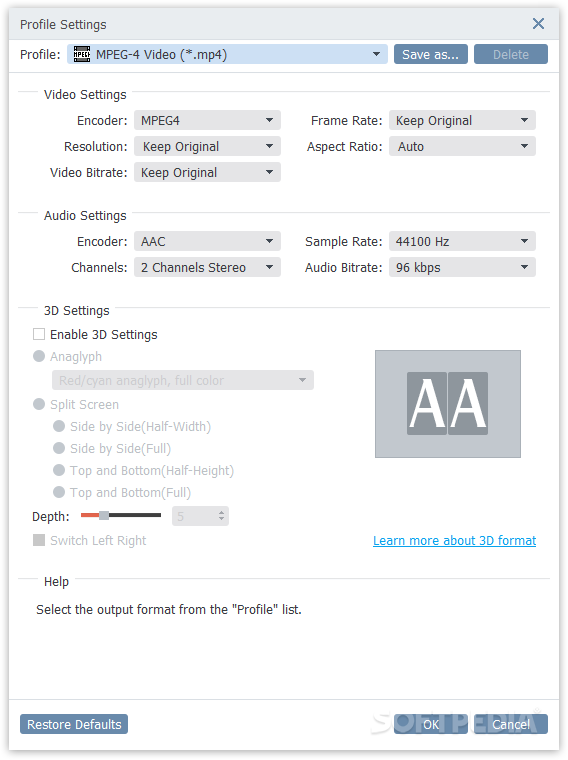Click the MPEG film icon in Profile box

tap(81, 54)
